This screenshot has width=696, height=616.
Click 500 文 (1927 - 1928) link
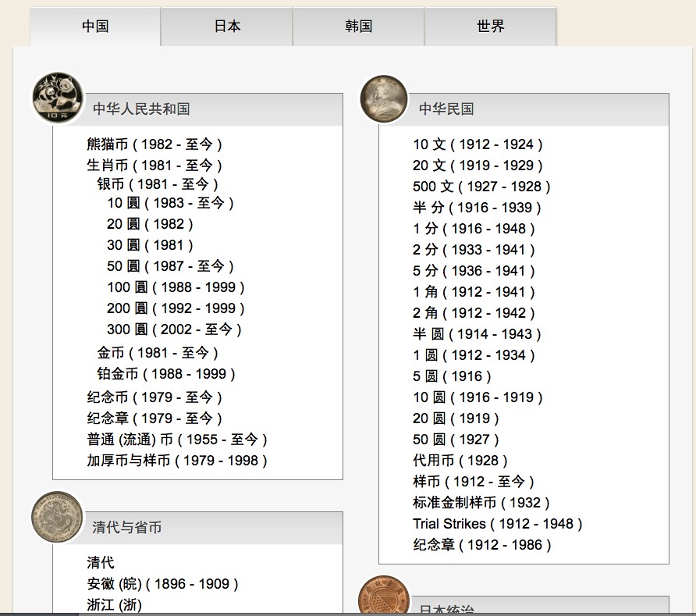click(481, 187)
